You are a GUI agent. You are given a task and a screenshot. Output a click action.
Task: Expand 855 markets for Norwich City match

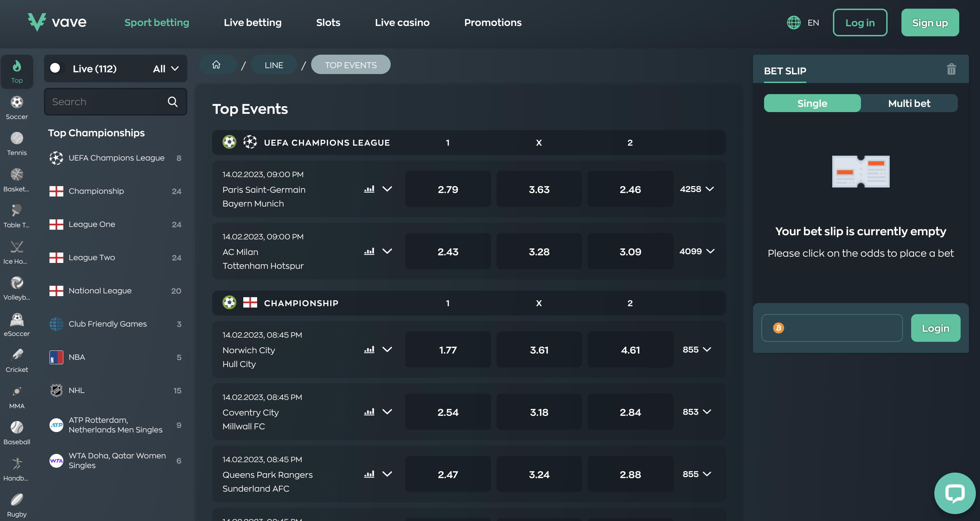tap(697, 349)
